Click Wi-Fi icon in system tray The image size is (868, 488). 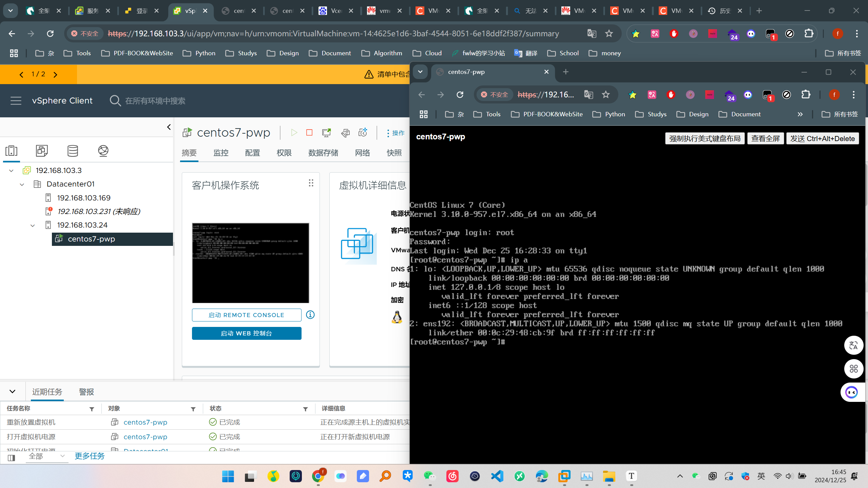point(777,476)
